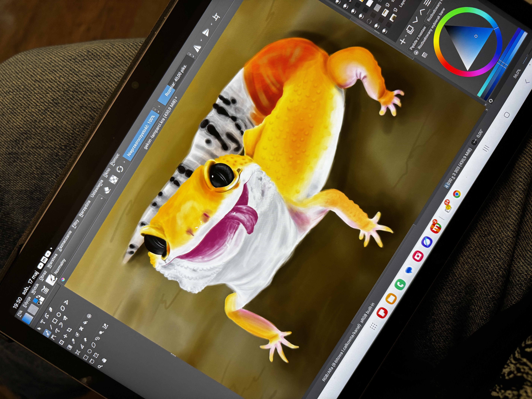Select the Gradient tool

click(x=70, y=347)
